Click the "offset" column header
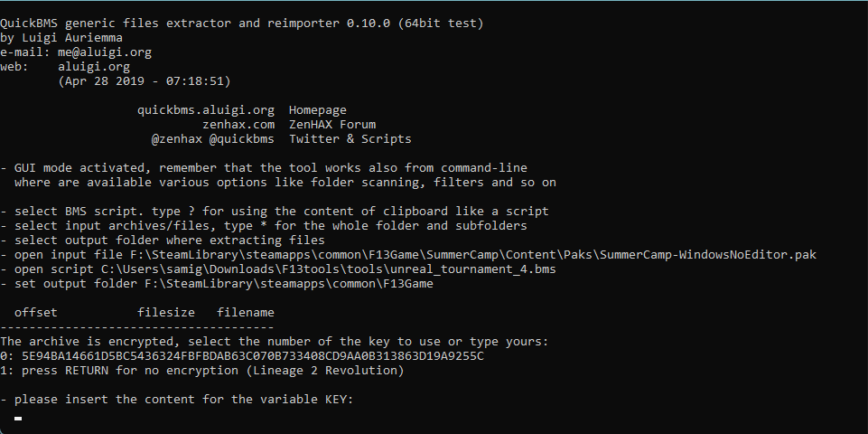This screenshot has width=868, height=434. pyautogui.click(x=36, y=313)
